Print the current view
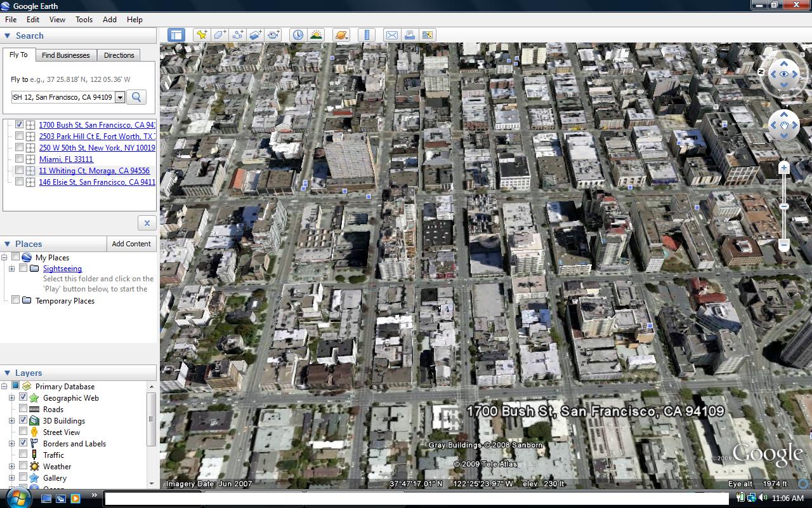Image resolution: width=812 pixels, height=508 pixels. coord(410,35)
